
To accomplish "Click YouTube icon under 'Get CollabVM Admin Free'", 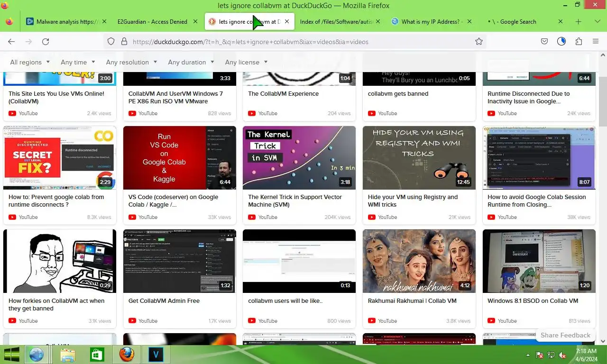I will [132, 321].
